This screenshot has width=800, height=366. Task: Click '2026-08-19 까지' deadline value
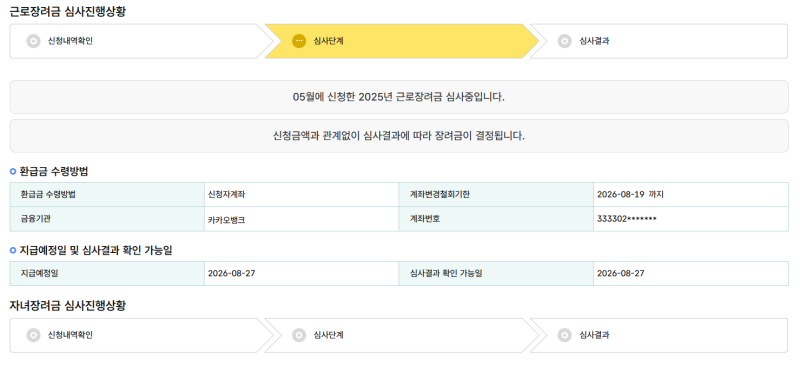click(630, 194)
